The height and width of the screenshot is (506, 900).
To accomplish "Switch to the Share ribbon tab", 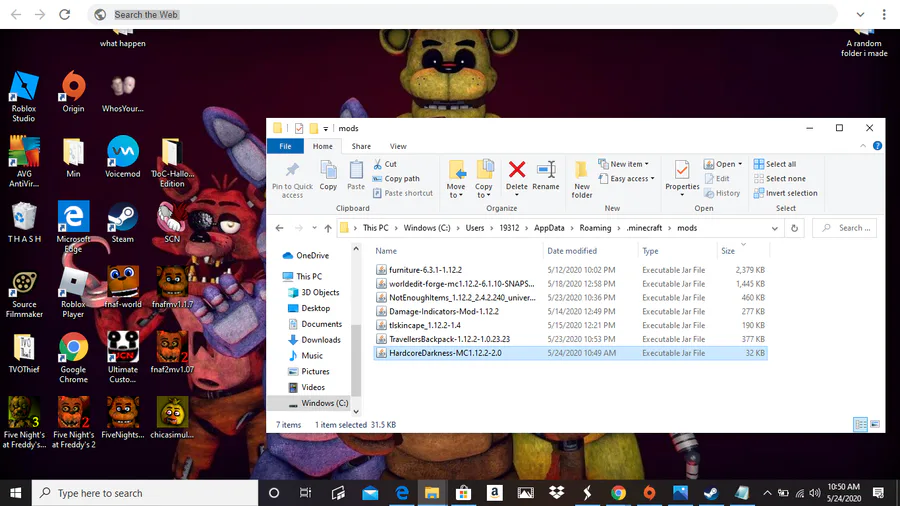I will point(361,146).
